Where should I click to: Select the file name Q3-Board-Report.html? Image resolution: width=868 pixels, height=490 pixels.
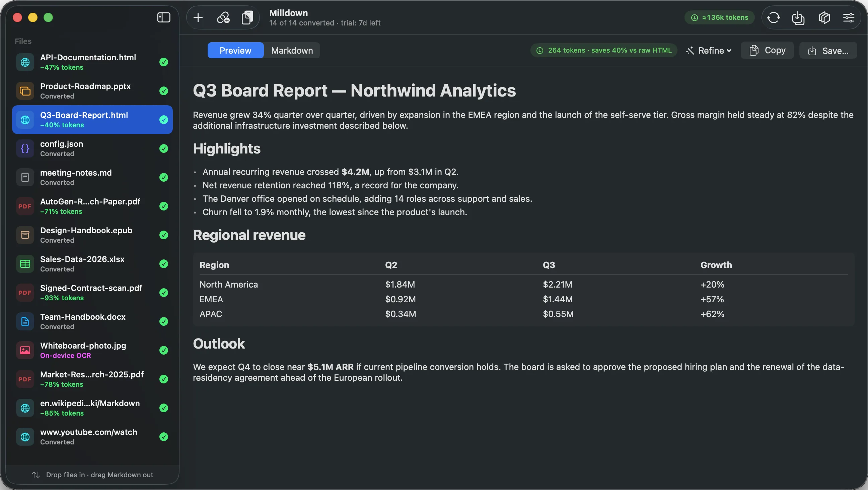pos(84,115)
